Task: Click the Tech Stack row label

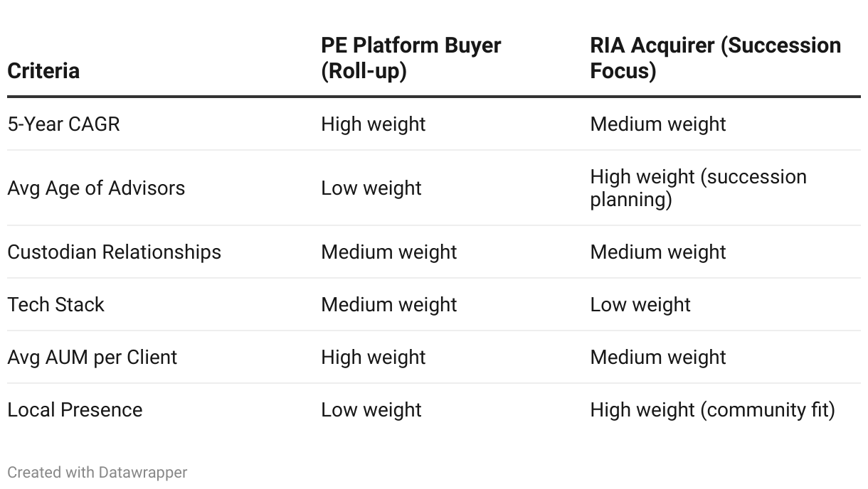Action: pos(56,304)
